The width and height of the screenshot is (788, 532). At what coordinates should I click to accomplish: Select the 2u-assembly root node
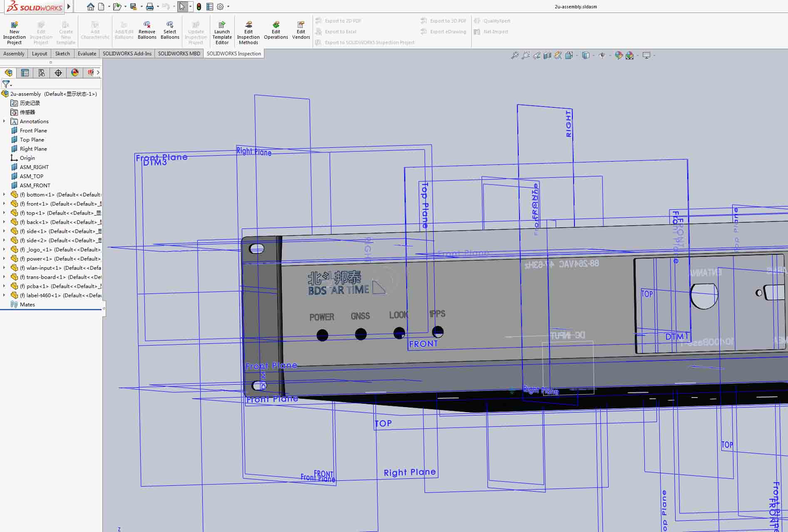point(49,94)
